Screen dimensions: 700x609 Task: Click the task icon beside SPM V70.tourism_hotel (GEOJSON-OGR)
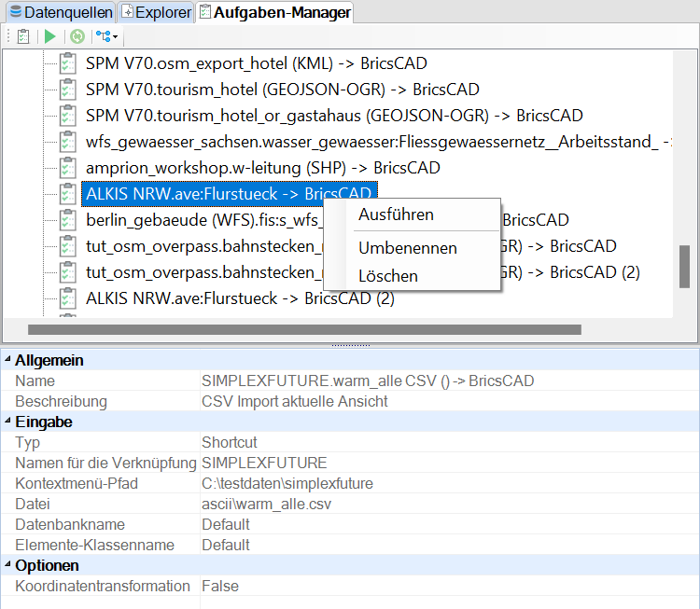68,90
